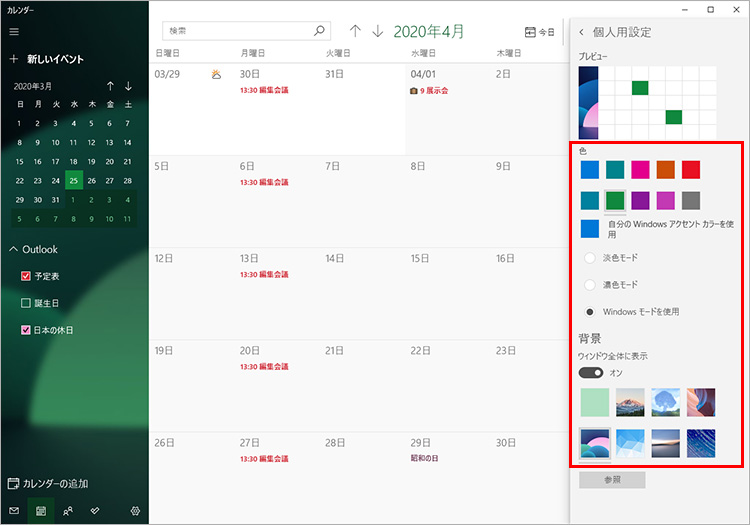Open the People contacts icon
This screenshot has height=525, width=750.
68,510
